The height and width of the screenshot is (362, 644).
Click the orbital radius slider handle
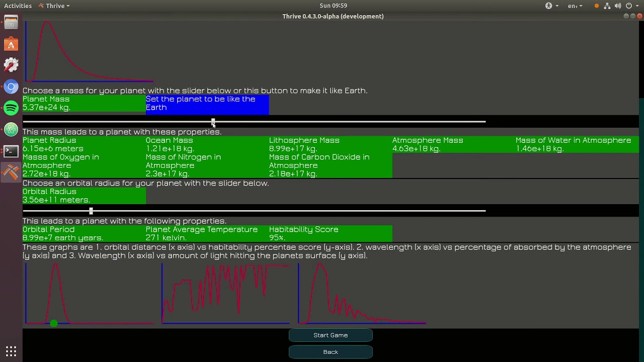click(91, 211)
